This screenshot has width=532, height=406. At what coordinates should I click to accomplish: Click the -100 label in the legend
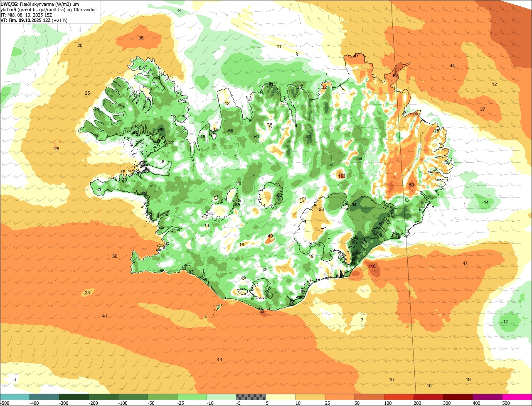pyautogui.click(x=123, y=403)
